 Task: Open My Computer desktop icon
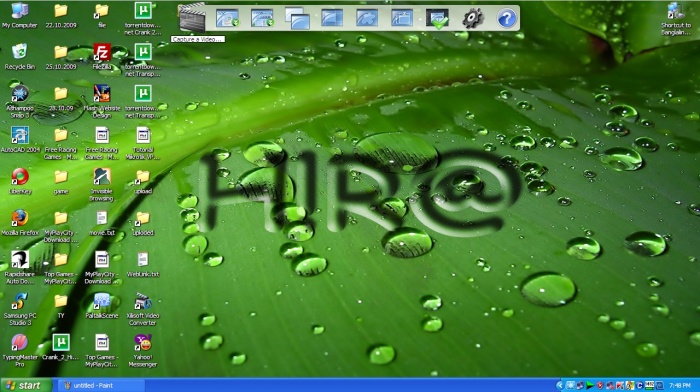click(x=19, y=16)
